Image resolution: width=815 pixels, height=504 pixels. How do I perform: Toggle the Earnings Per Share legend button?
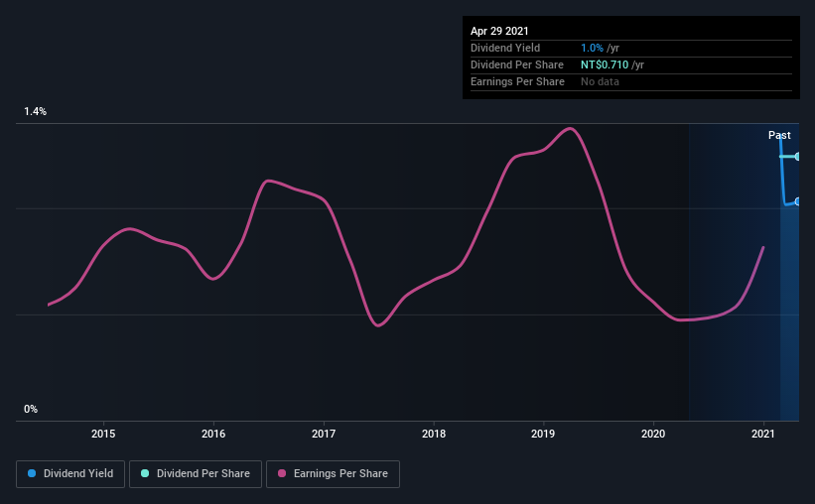pyautogui.click(x=333, y=474)
